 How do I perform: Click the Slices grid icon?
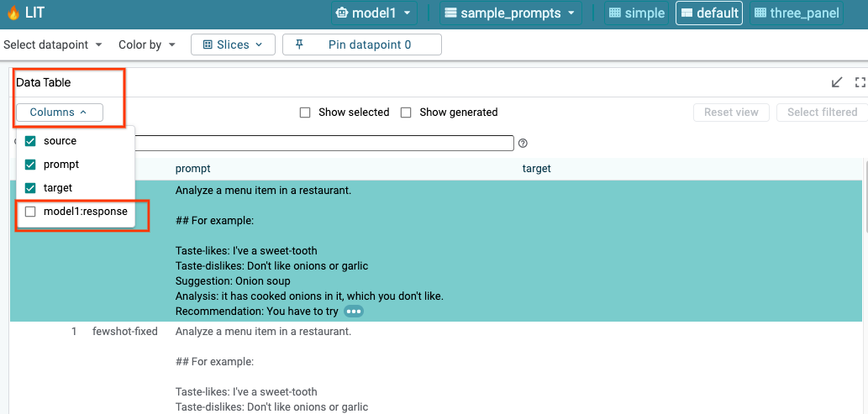tap(208, 45)
